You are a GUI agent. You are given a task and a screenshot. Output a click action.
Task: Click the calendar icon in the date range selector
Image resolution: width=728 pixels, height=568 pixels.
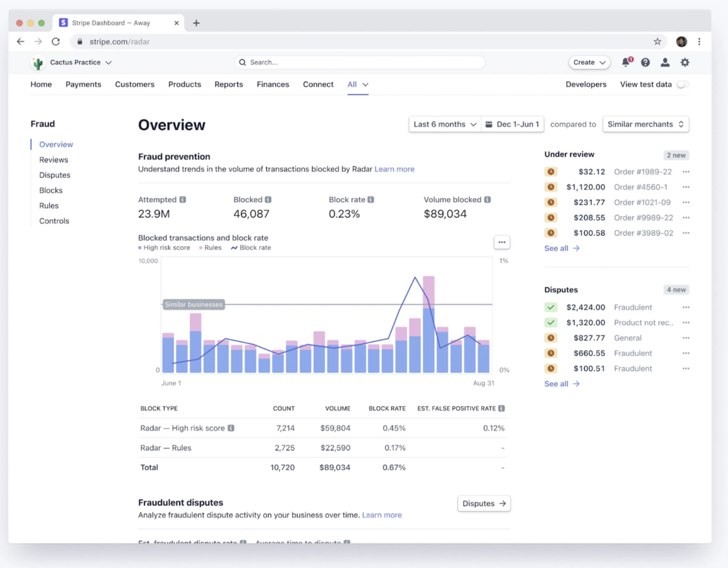pyautogui.click(x=488, y=124)
